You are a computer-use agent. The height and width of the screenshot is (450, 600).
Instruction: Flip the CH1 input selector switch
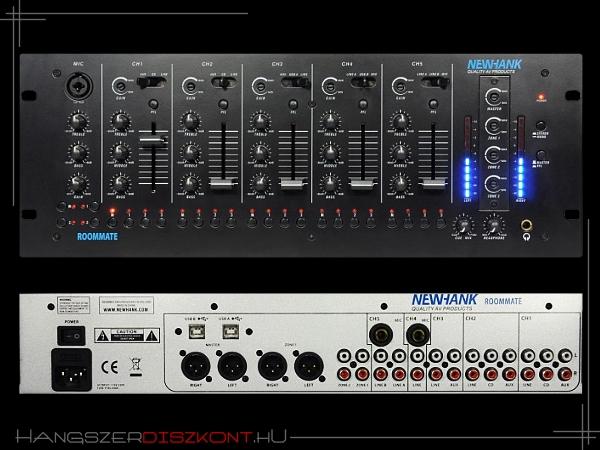point(152,82)
